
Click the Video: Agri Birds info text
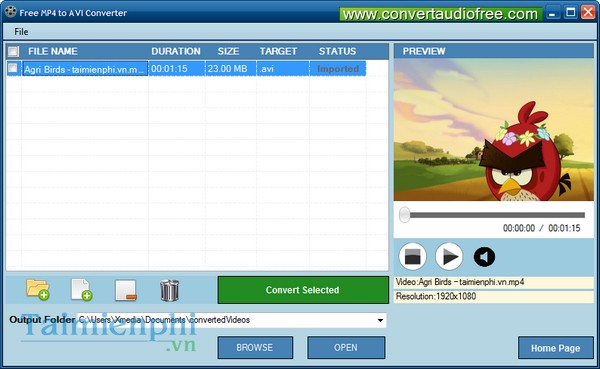tap(460, 282)
